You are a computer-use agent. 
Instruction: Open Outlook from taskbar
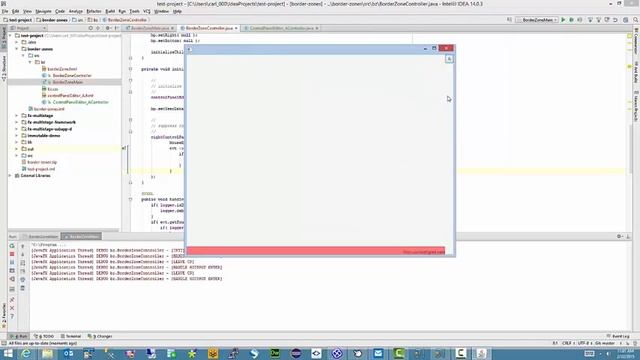(x=68, y=353)
